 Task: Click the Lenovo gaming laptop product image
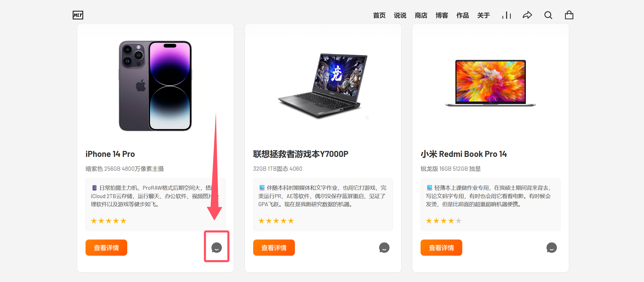(323, 86)
